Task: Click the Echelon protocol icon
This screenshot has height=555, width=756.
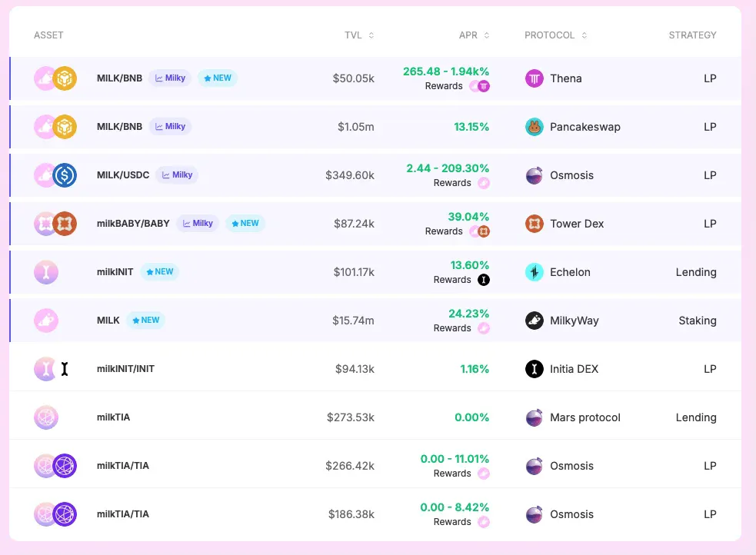Action: click(x=535, y=272)
